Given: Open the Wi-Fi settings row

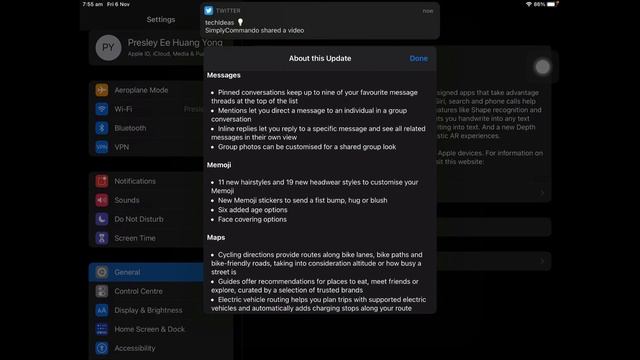Looking at the screenshot, I should coord(147,109).
